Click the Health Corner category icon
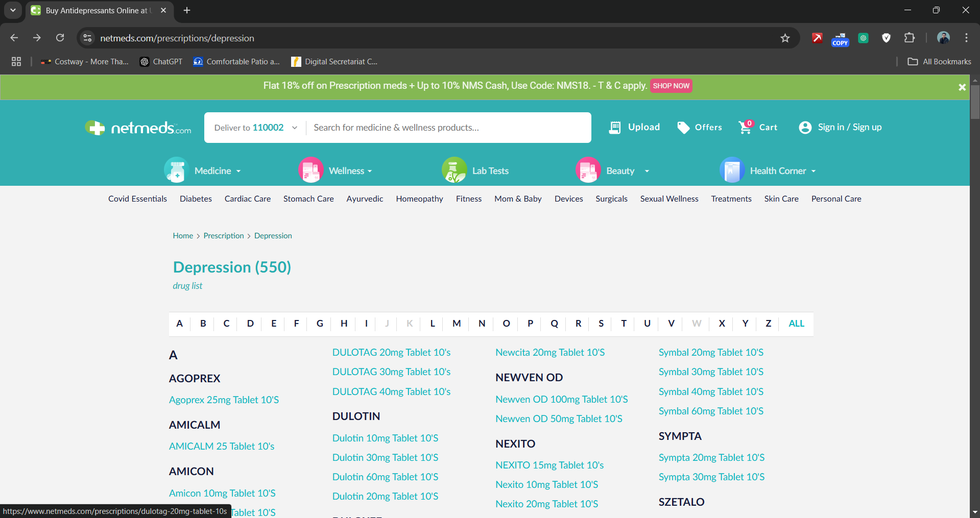This screenshot has width=980, height=518. tap(732, 170)
